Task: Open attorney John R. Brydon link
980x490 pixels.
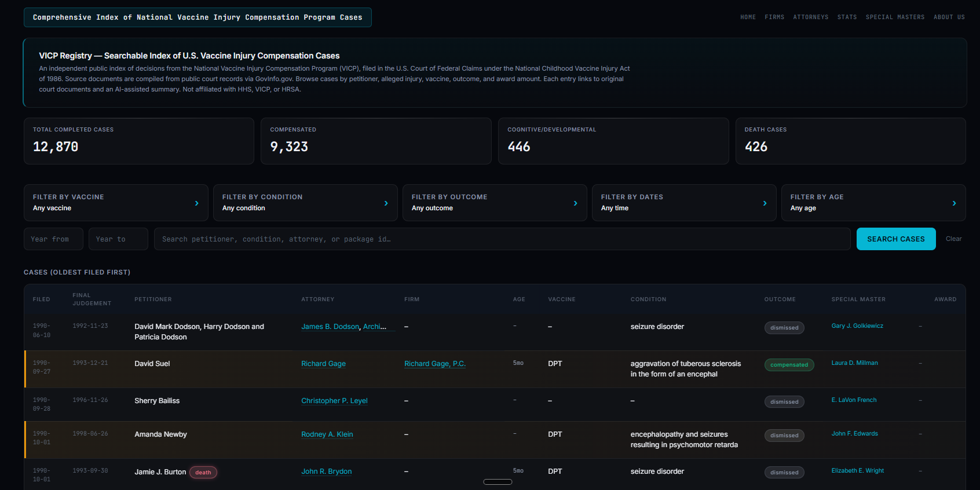Action: [326, 471]
